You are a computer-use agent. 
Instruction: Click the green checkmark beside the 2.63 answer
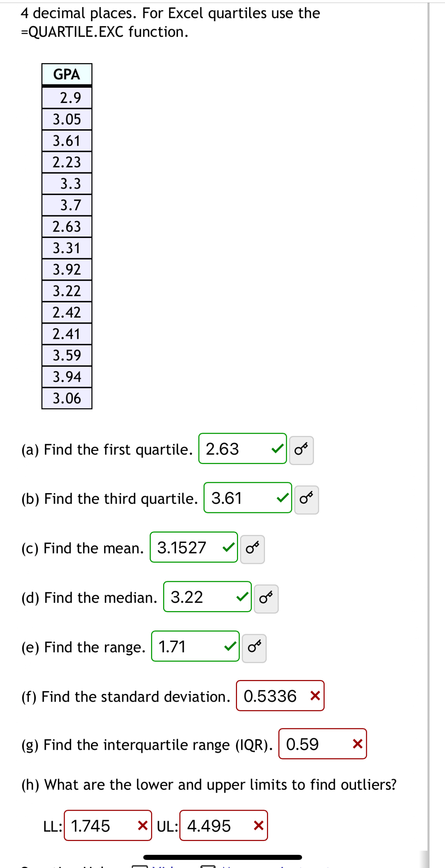(x=277, y=449)
